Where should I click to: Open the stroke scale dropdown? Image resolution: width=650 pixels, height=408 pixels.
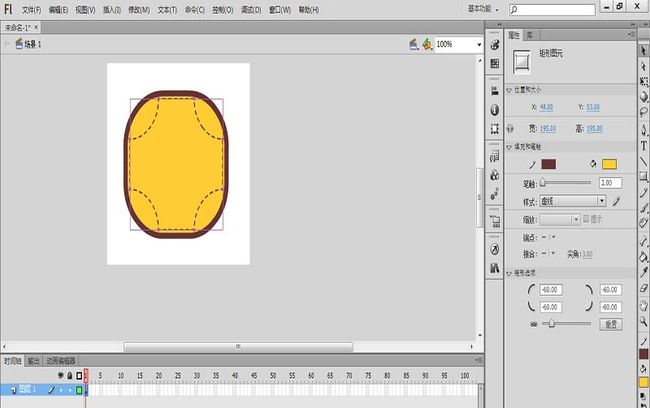coord(559,219)
